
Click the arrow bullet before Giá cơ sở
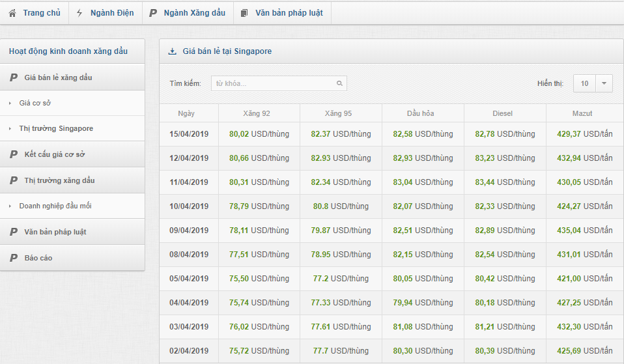(10, 104)
